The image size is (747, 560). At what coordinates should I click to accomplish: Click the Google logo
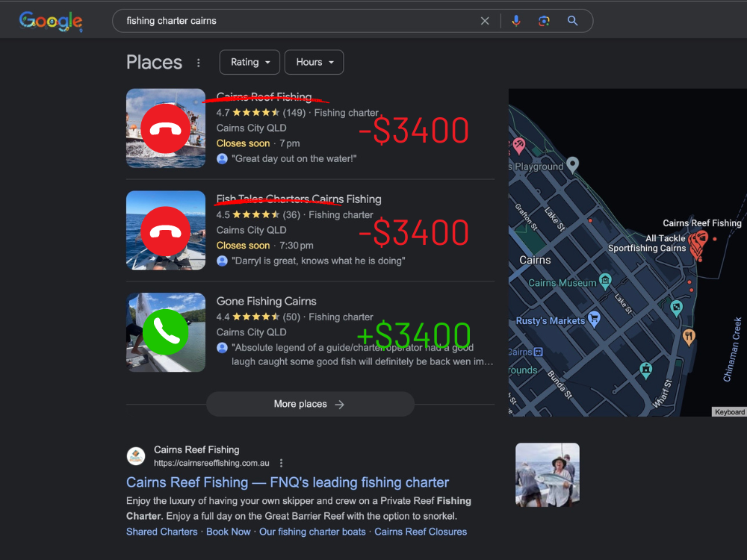point(50,21)
